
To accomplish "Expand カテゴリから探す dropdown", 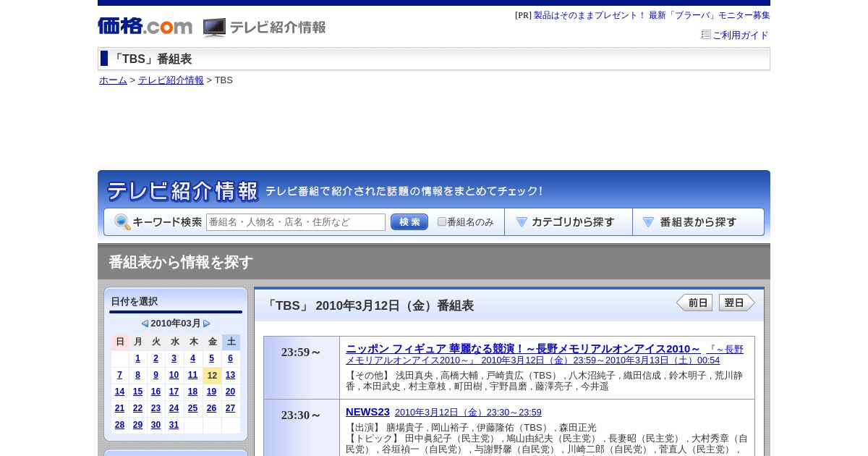I will pyautogui.click(x=569, y=222).
